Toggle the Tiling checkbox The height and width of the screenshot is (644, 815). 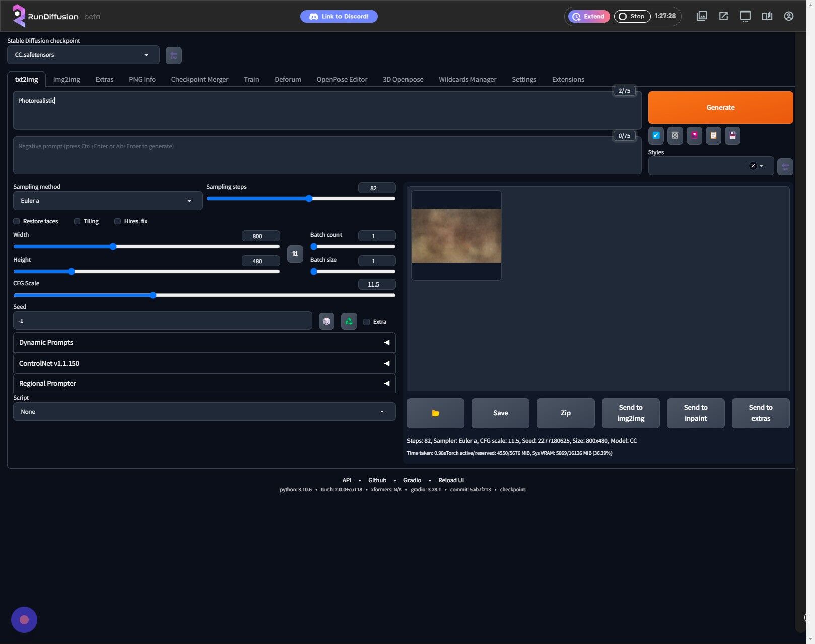coord(77,221)
